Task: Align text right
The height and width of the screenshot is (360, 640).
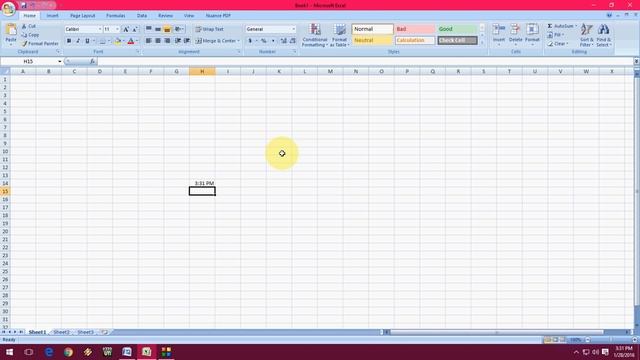Action: [167, 41]
